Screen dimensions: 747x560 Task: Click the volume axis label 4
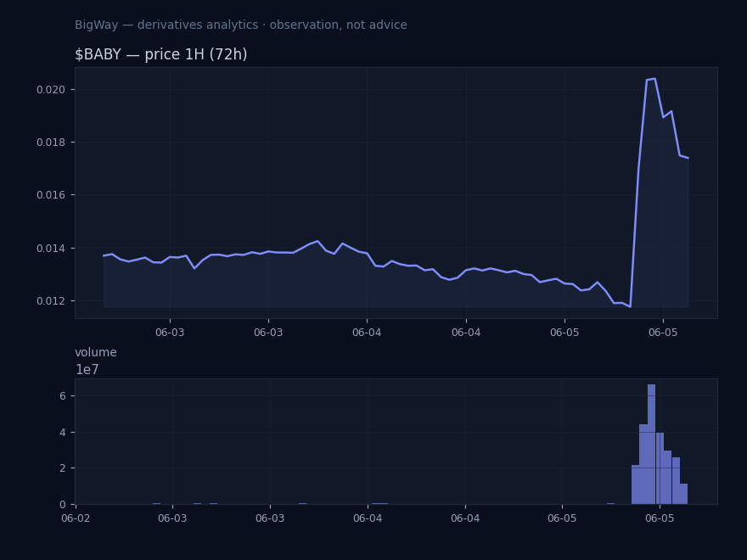(63, 433)
